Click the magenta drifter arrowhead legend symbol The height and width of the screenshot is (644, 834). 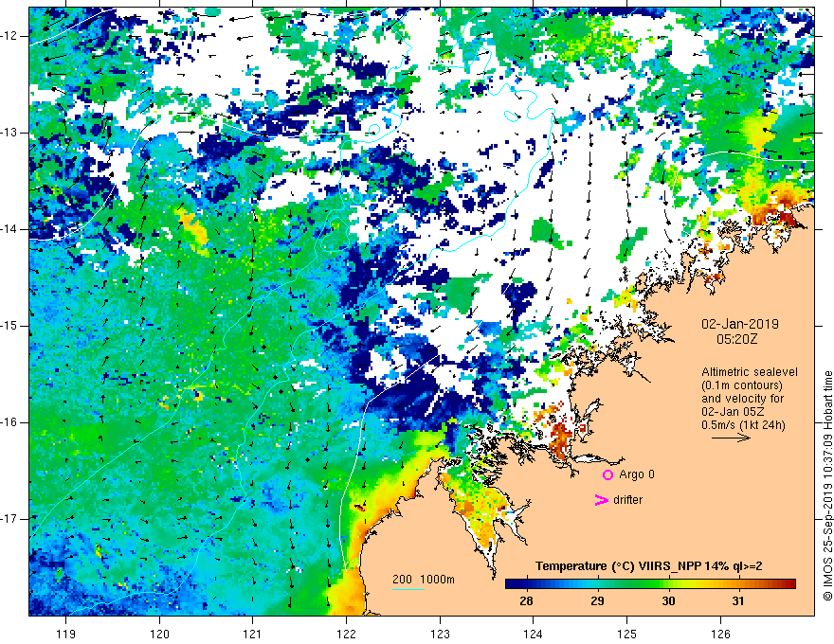tap(601, 500)
